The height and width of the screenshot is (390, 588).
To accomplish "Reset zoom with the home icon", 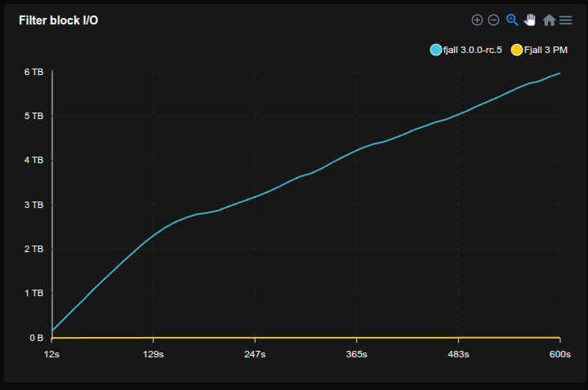I will tap(549, 20).
